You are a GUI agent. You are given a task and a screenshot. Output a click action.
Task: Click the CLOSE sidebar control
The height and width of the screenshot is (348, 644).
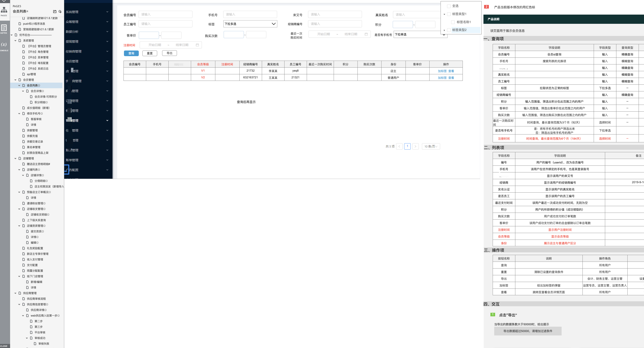click(x=4, y=346)
